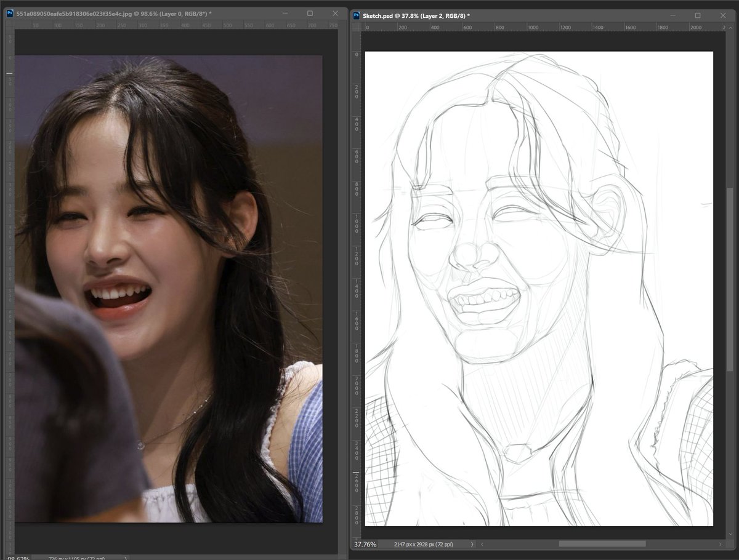Click the line sketch canvas in Sketch.psd
This screenshot has height=560, width=739.
[x=539, y=289]
